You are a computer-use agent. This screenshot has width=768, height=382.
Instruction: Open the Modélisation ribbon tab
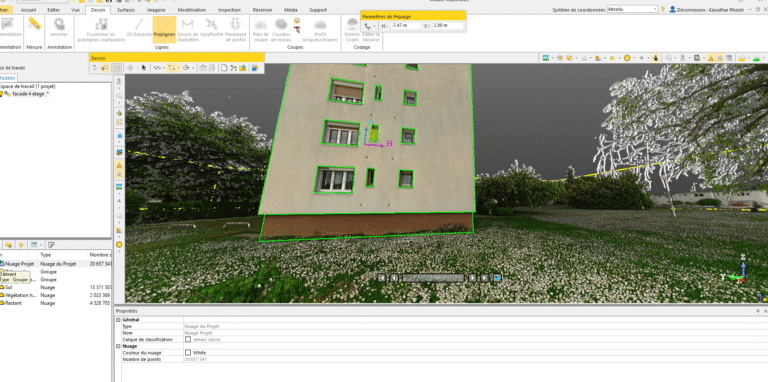(192, 10)
